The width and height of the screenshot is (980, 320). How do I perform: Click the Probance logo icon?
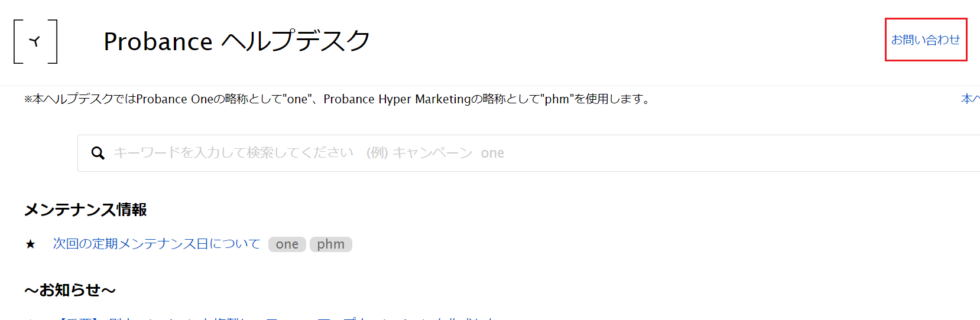[35, 41]
